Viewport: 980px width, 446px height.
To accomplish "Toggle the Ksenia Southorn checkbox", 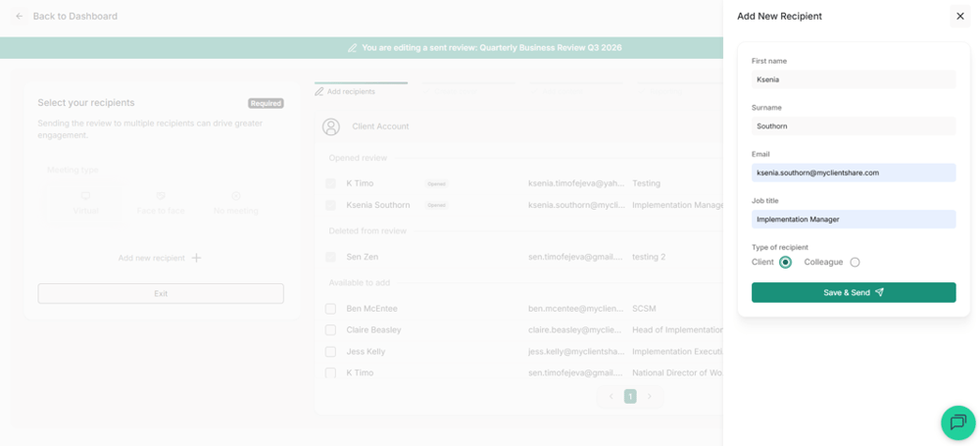I will [330, 205].
